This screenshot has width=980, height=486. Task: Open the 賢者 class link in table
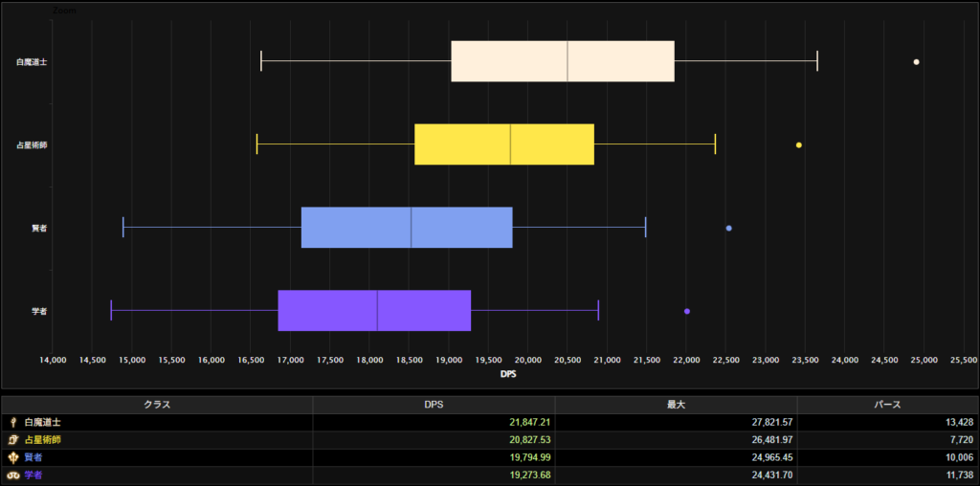pos(33,457)
